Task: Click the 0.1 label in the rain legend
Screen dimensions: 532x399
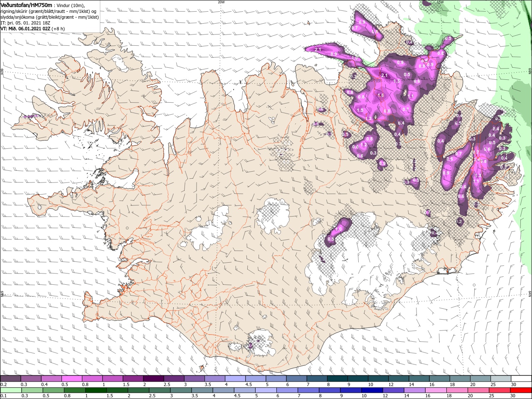Action: (3, 396)
